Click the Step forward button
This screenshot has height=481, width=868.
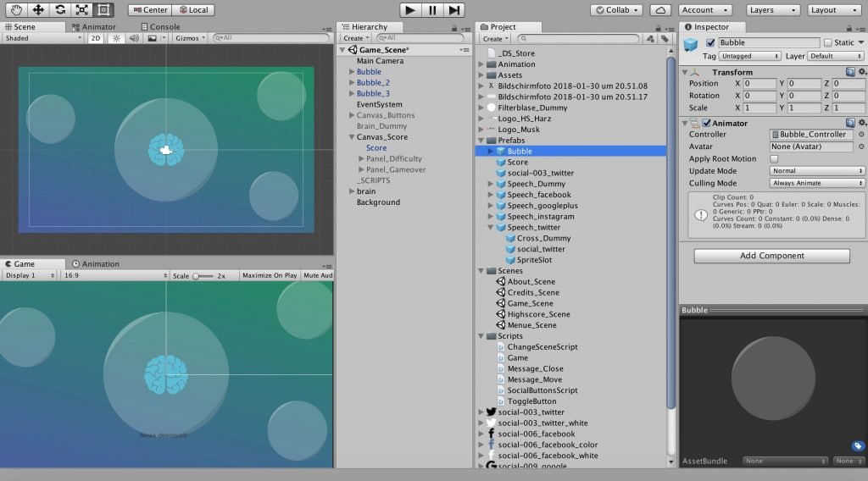tap(454, 10)
